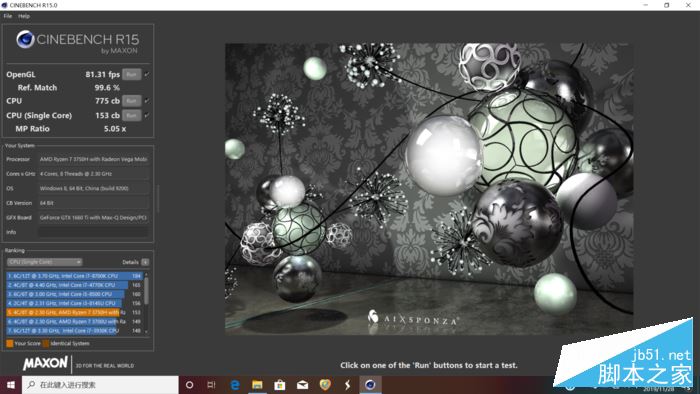Viewport: 700px width, 394px height.
Task: Click the Windows taskbar search box
Action: [x=100, y=385]
